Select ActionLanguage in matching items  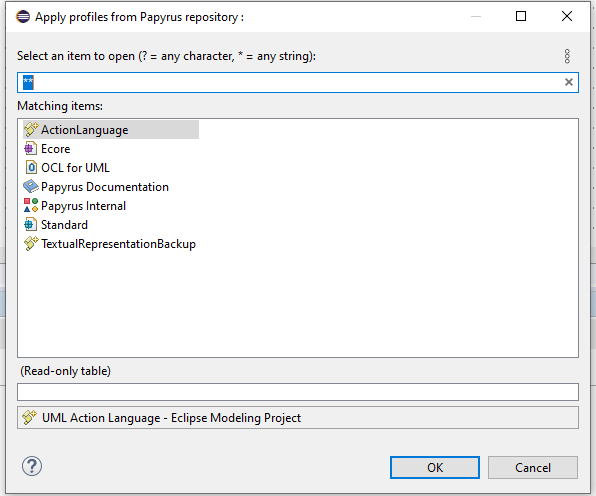(111, 130)
